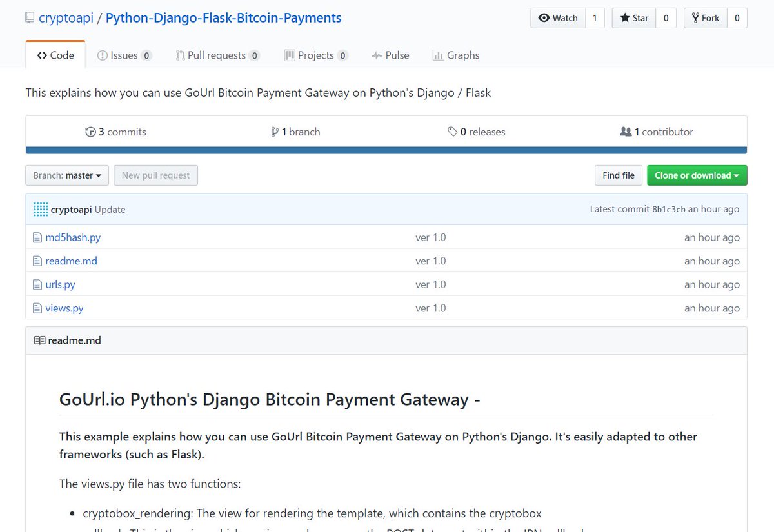
Task: Click the readme.md title in the readme header
Action: pyautogui.click(x=75, y=340)
